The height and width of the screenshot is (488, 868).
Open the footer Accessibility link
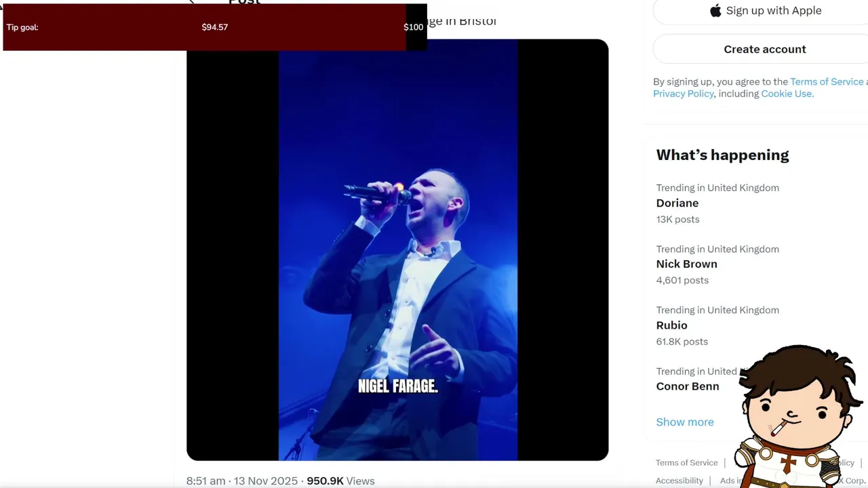(679, 481)
